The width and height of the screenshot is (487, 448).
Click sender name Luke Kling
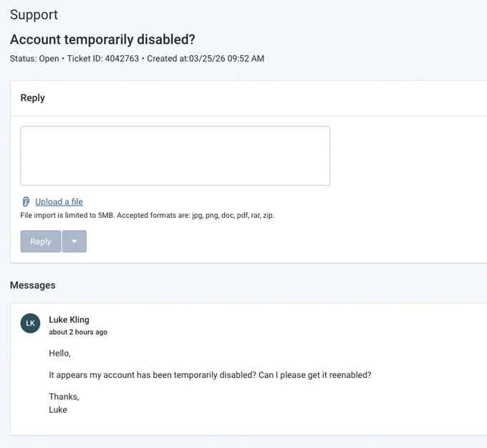[69, 320]
